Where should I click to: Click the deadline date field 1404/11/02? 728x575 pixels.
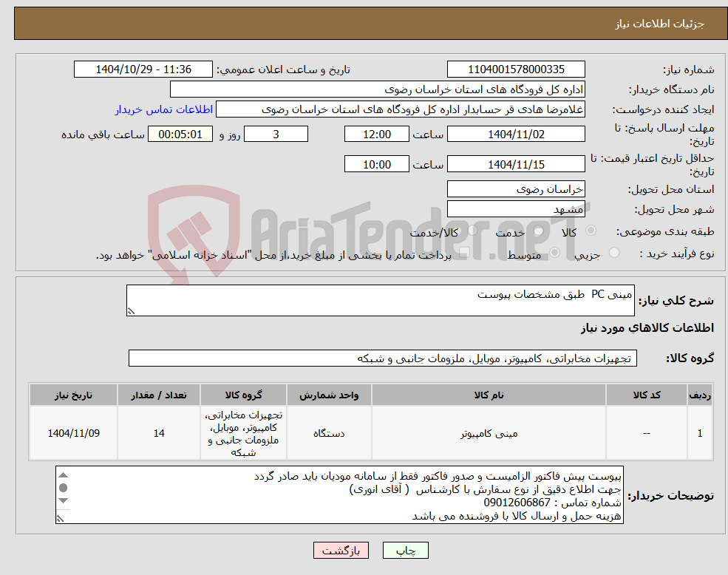click(x=516, y=134)
